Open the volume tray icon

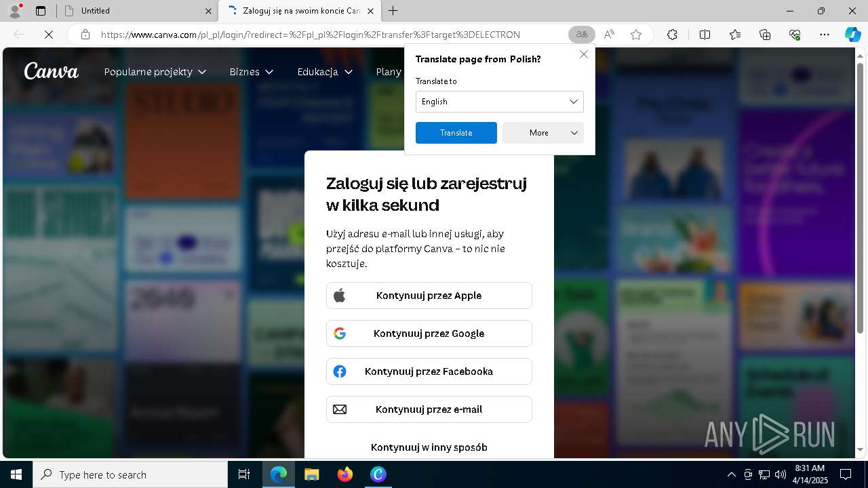click(x=781, y=474)
